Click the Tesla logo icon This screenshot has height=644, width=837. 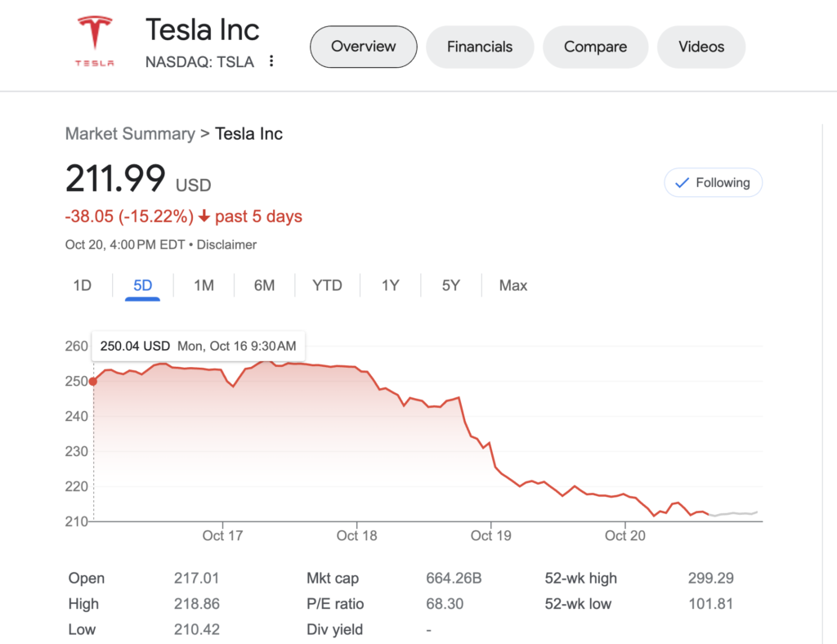pyautogui.click(x=95, y=42)
